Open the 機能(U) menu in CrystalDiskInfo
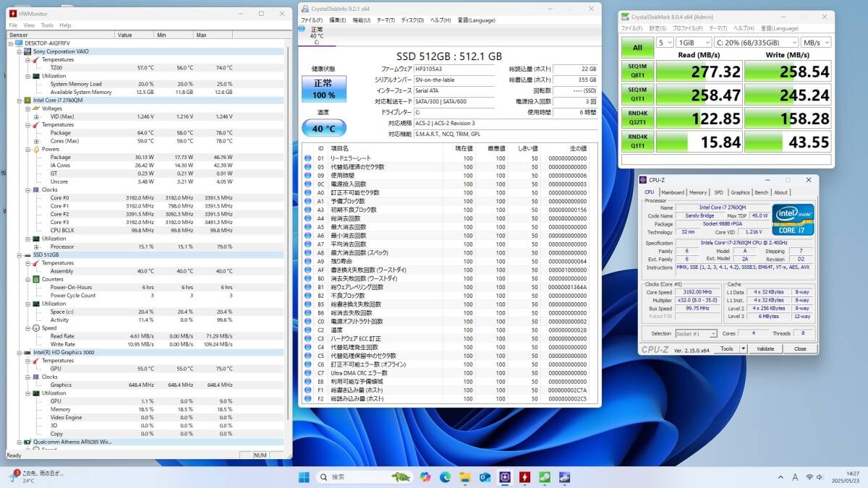Viewport: 868px width, 488px height. pos(361,20)
